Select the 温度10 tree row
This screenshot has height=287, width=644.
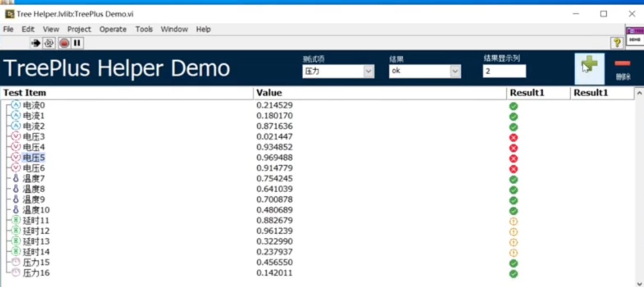(x=36, y=210)
